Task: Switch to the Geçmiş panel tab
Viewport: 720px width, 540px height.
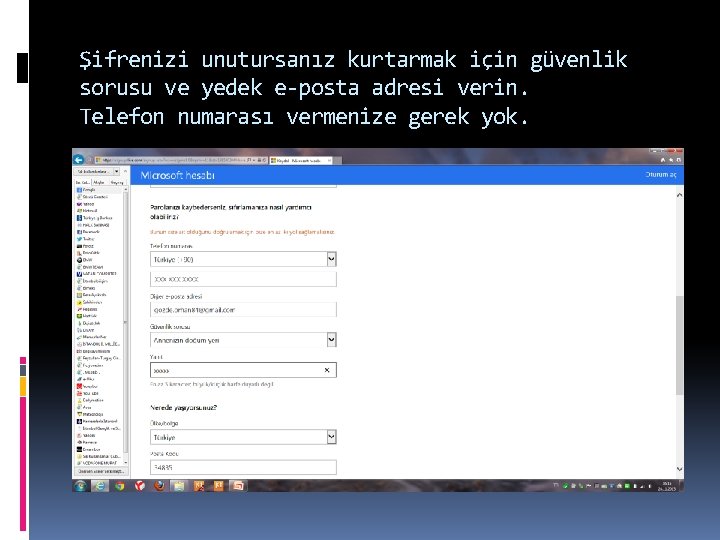Action: tap(117, 182)
